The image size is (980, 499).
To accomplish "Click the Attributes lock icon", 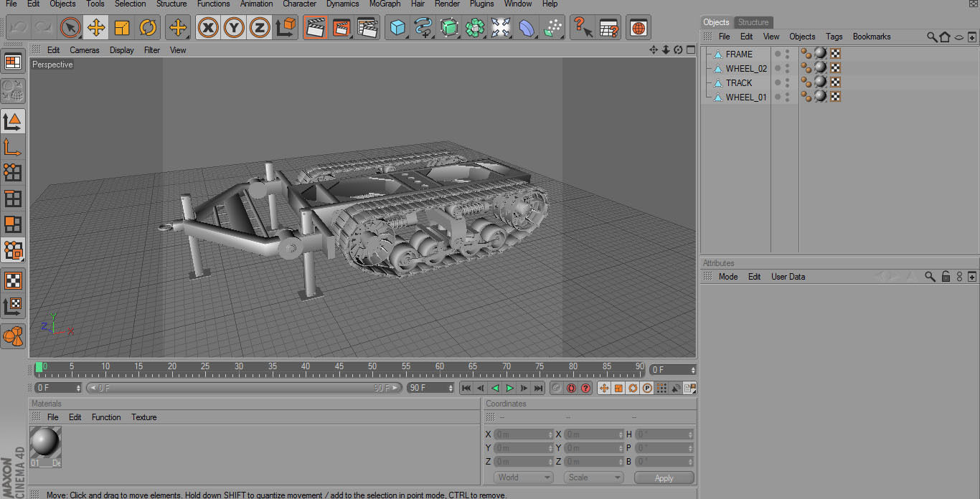I will pyautogui.click(x=946, y=277).
